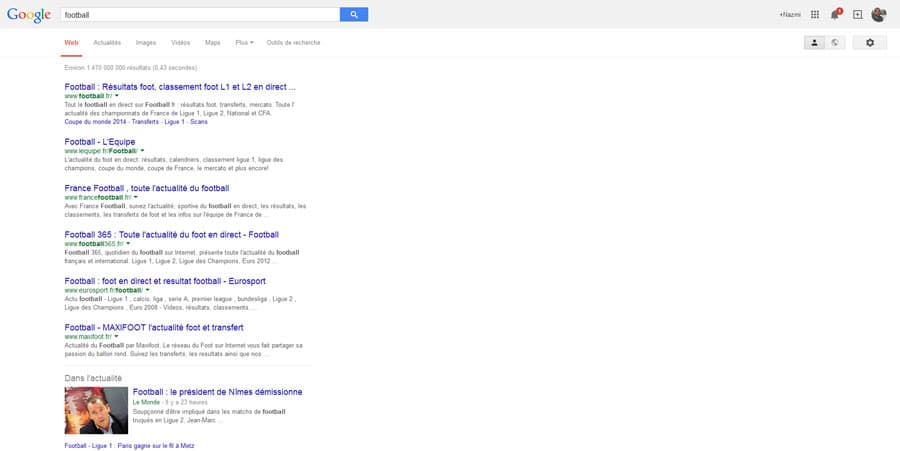Switch to the Images tab

(x=146, y=42)
